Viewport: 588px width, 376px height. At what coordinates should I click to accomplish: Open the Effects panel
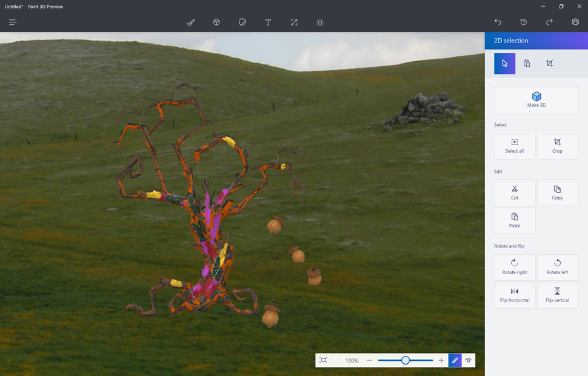(319, 22)
